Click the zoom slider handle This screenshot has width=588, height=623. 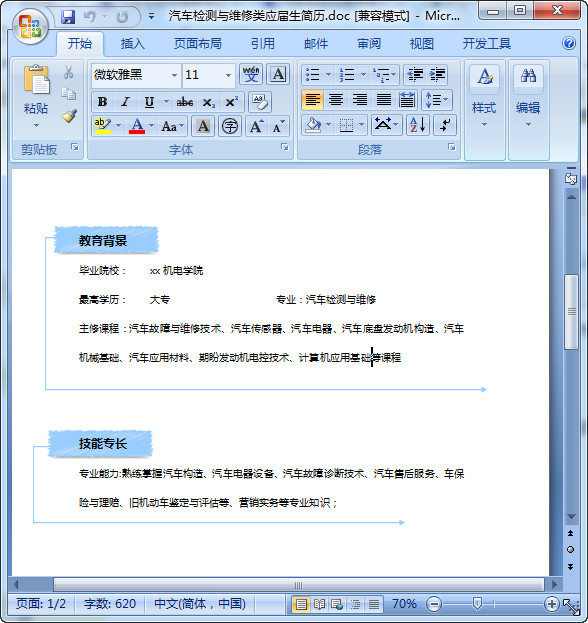(477, 604)
